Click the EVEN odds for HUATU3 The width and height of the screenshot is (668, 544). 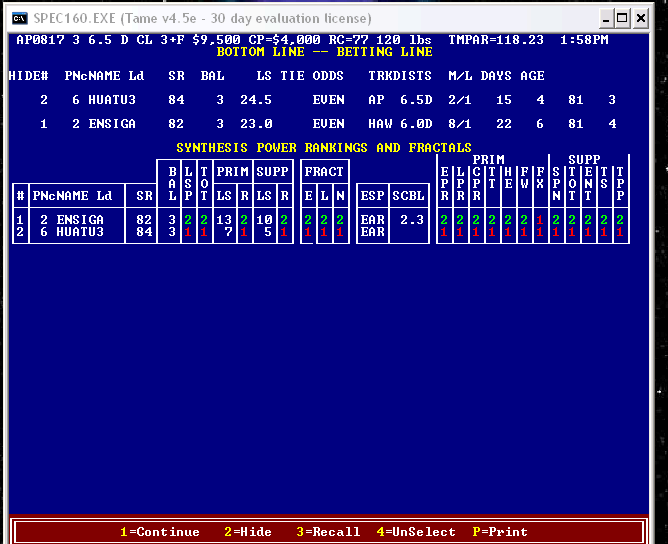pos(328,100)
